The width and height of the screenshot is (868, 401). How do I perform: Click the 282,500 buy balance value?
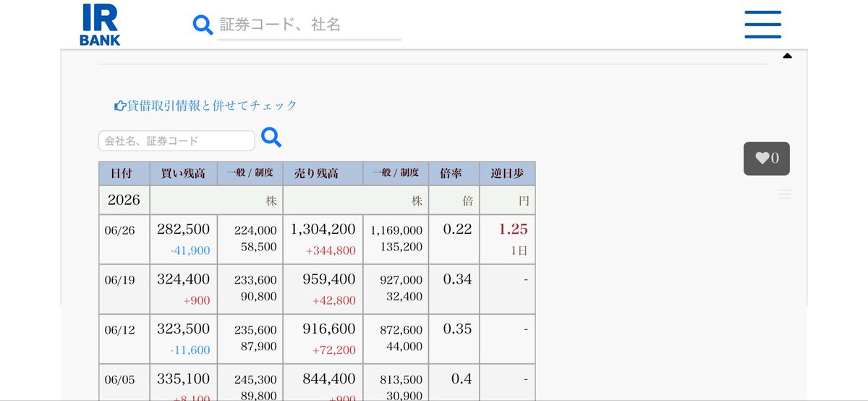tap(184, 229)
